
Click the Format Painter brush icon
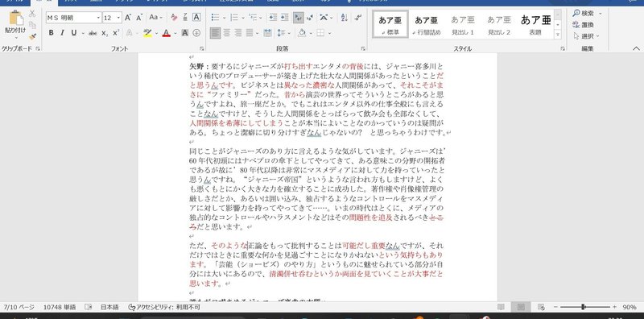32,36
